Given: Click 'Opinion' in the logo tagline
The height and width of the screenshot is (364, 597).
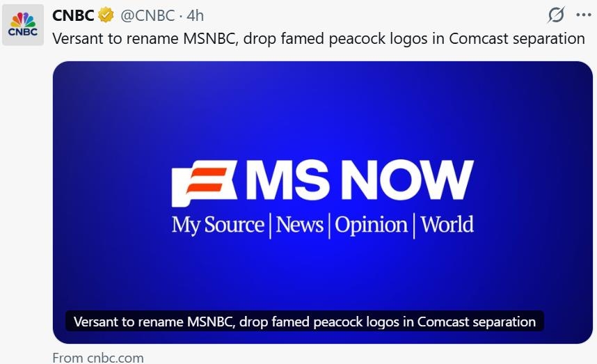Looking at the screenshot, I should pos(372,225).
